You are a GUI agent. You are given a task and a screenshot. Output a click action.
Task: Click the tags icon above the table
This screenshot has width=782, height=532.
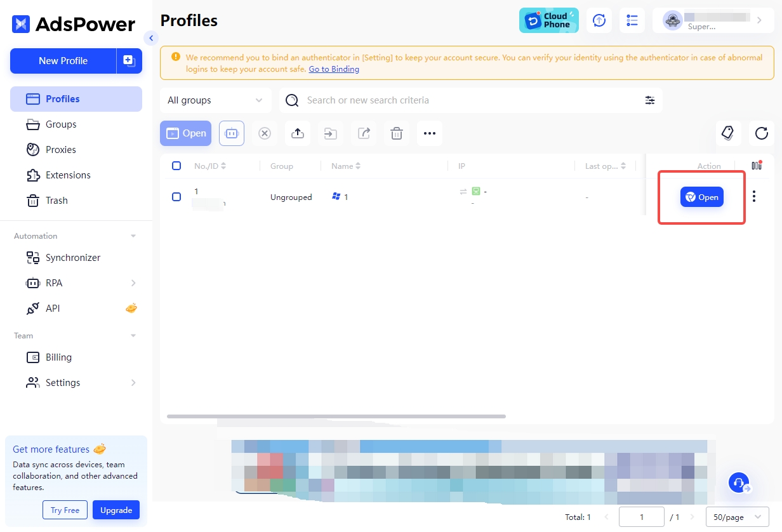(x=728, y=133)
